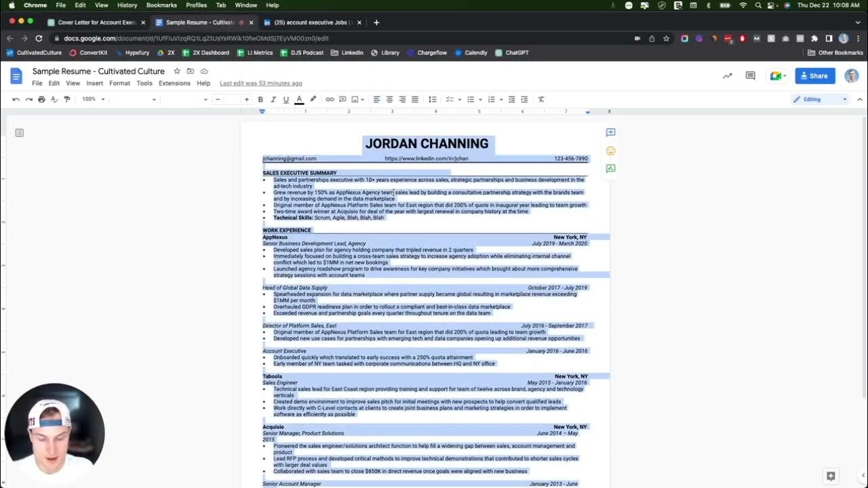Open the Tools menu in Docs
The image size is (868, 488).
144,83
